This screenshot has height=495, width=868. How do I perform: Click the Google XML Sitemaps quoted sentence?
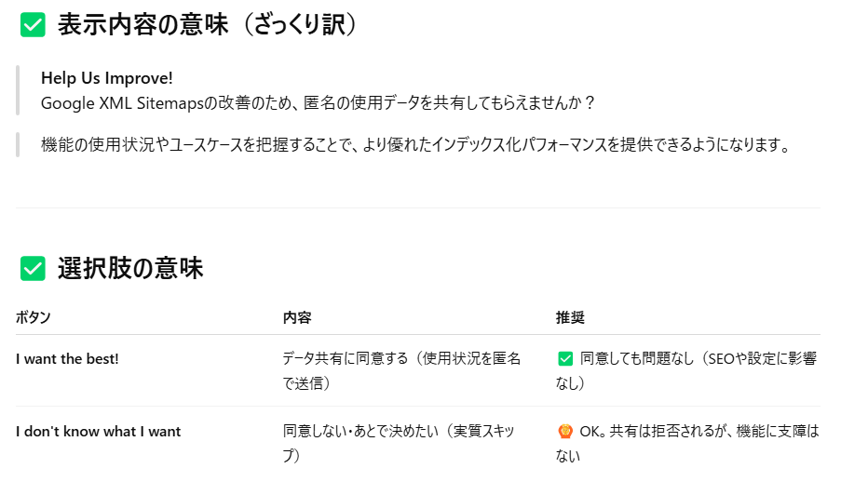[318, 103]
